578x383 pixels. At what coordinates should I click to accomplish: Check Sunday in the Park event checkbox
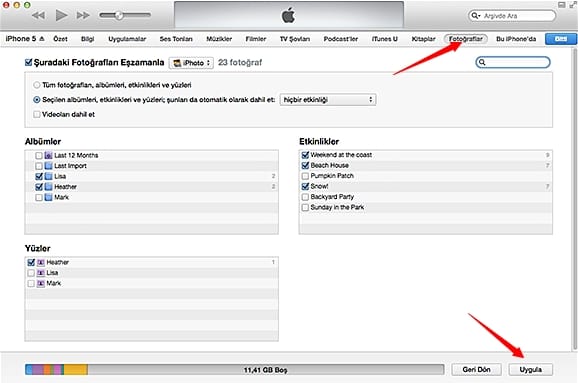point(305,208)
